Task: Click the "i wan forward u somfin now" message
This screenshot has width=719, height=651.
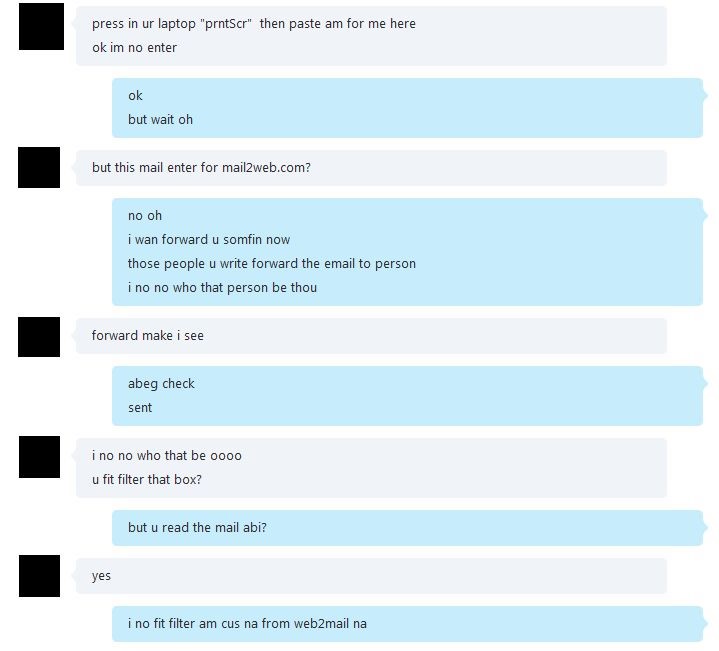Action: click(x=209, y=240)
